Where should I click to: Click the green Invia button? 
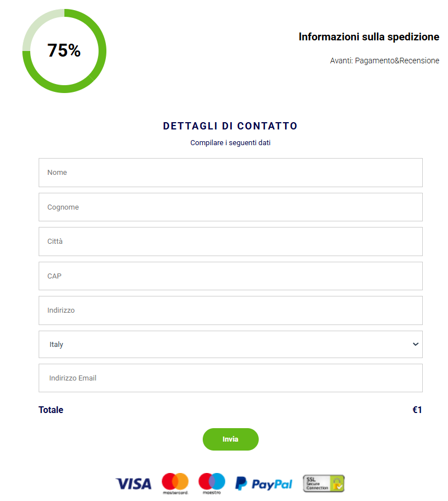coord(231,439)
